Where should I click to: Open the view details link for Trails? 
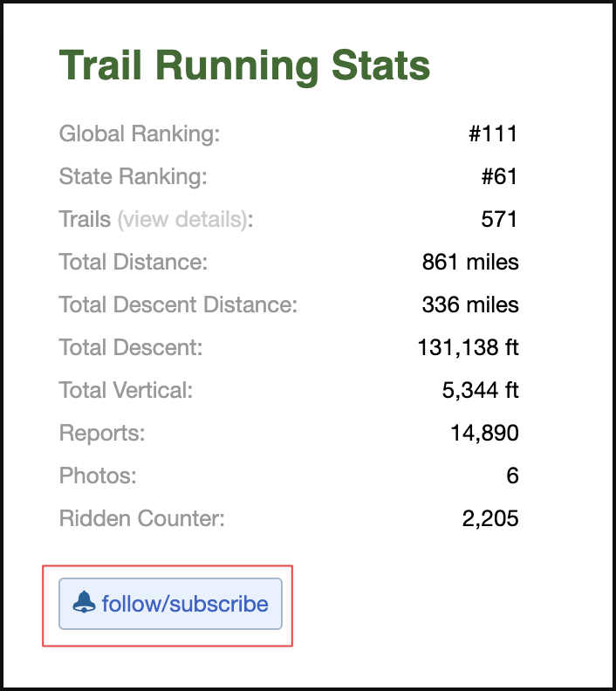182,220
